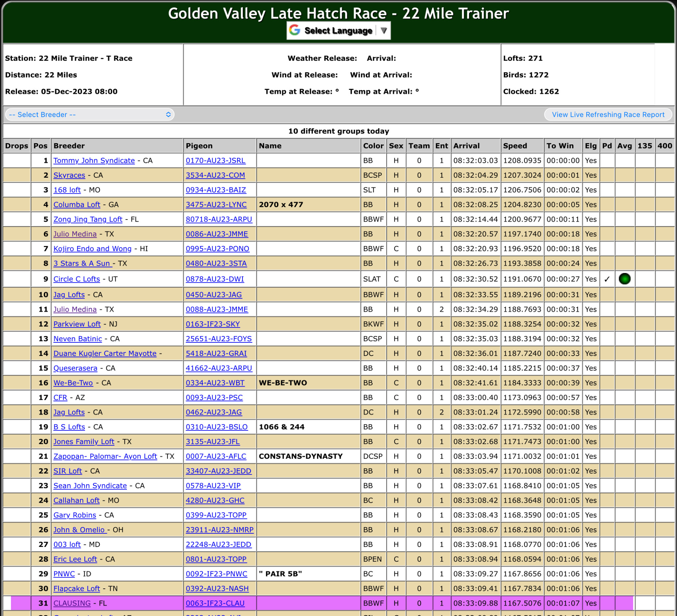This screenshot has height=616, width=677.
Task: Click the Drops column header
Action: click(x=17, y=146)
